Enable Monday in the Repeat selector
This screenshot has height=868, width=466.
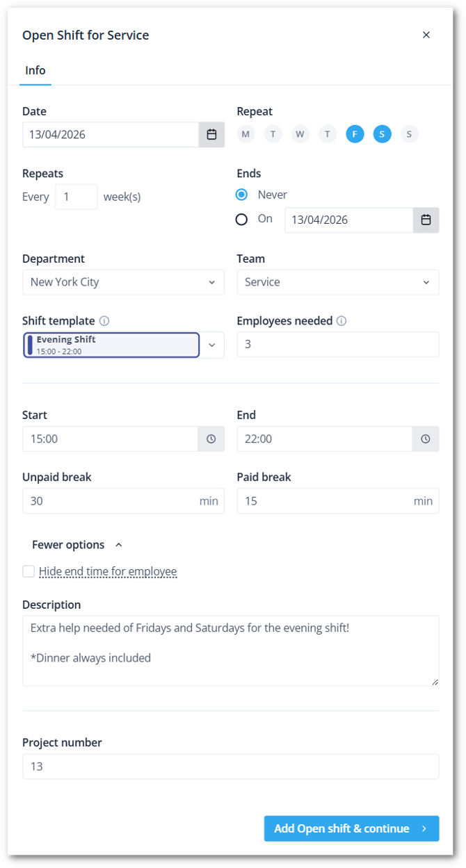(246, 134)
